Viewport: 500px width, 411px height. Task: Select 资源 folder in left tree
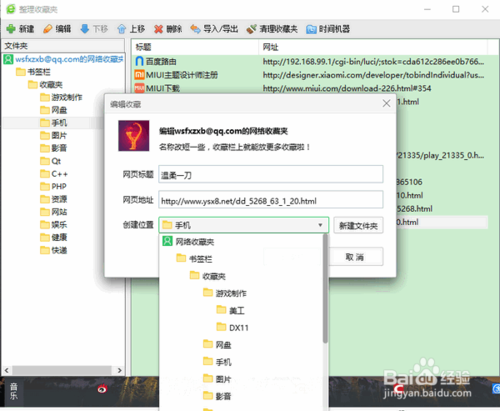pos(54,199)
